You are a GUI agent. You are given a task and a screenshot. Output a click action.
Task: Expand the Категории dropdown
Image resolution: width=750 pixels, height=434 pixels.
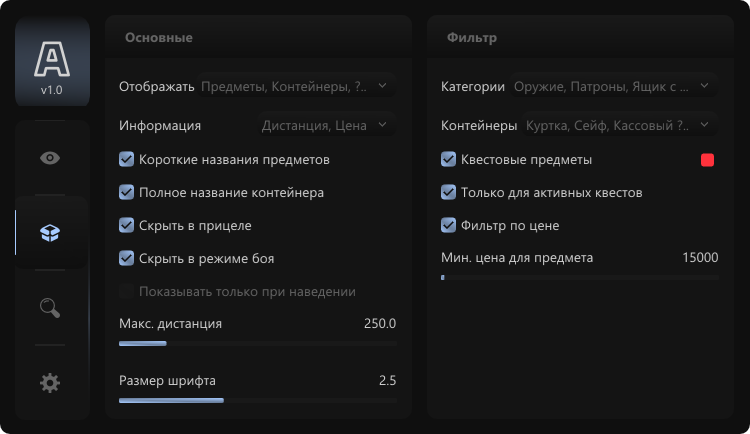614,86
